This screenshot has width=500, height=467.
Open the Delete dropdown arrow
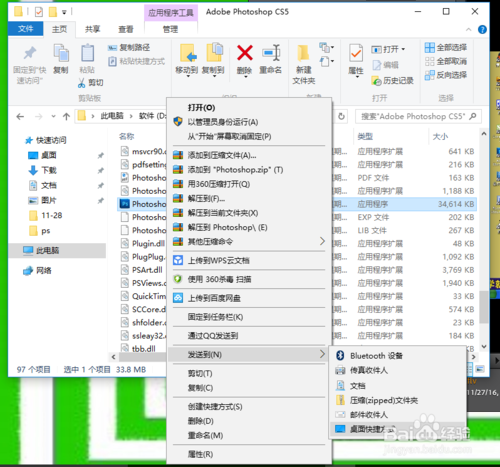(246, 77)
